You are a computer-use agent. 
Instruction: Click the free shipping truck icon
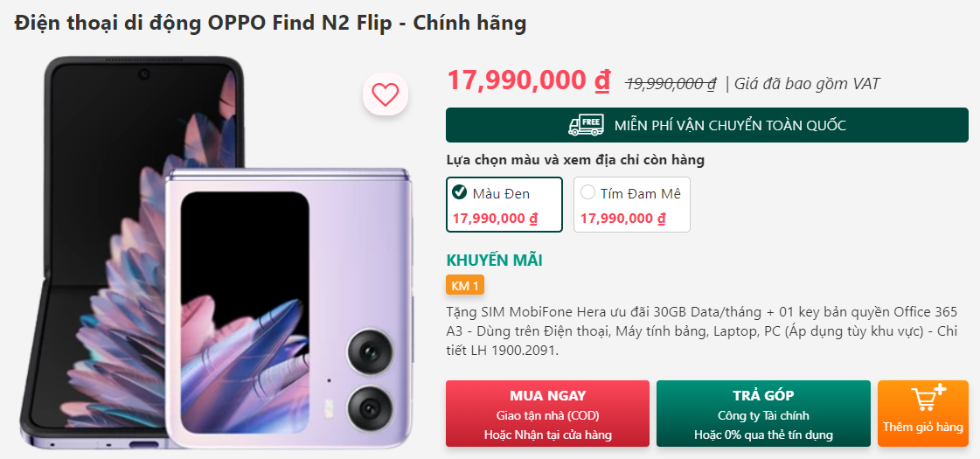coord(586,125)
